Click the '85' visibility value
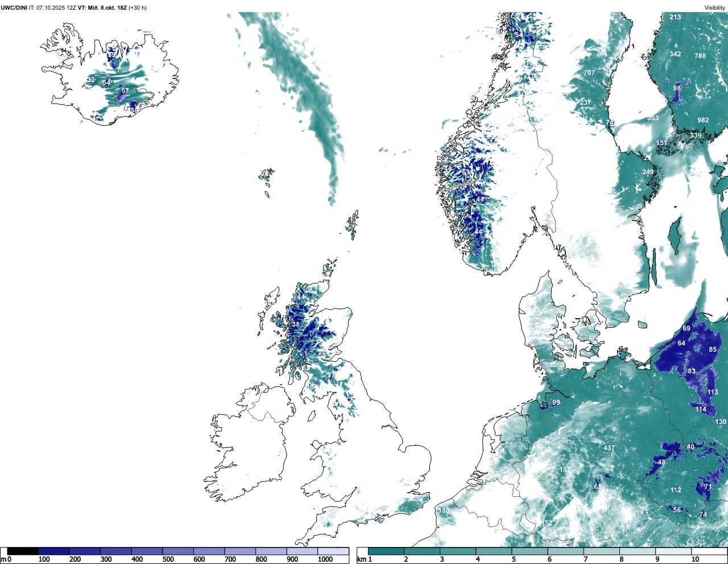Screen dimensions: 728x564 (x=713, y=349)
